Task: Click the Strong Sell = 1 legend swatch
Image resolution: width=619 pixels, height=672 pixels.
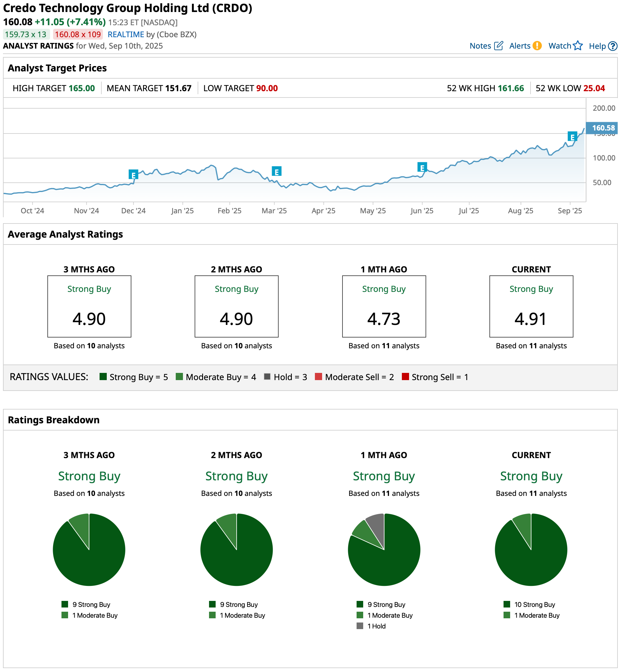Action: coord(405,376)
